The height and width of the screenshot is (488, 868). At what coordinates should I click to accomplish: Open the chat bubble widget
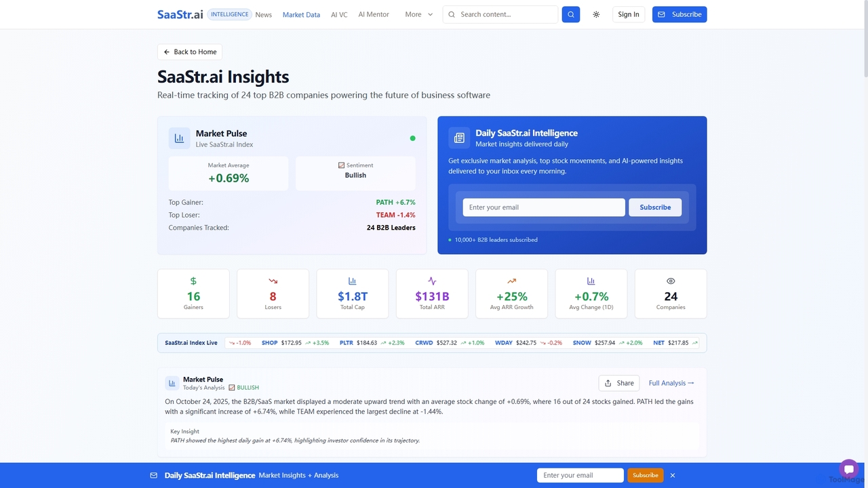click(x=848, y=469)
